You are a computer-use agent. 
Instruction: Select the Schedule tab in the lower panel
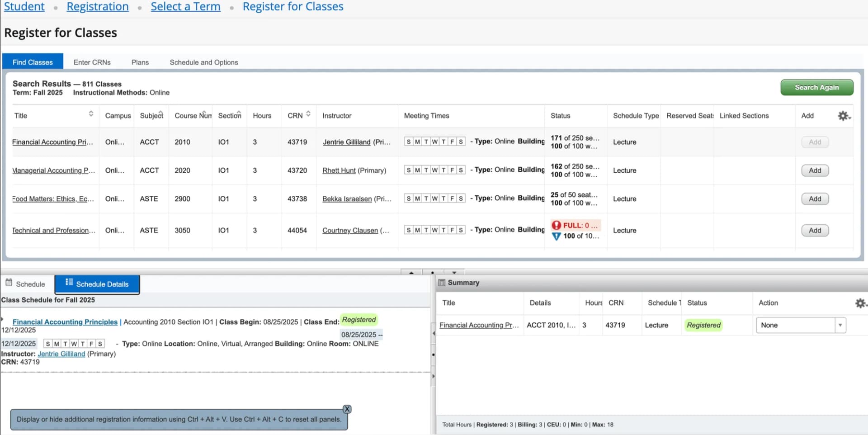(26, 284)
